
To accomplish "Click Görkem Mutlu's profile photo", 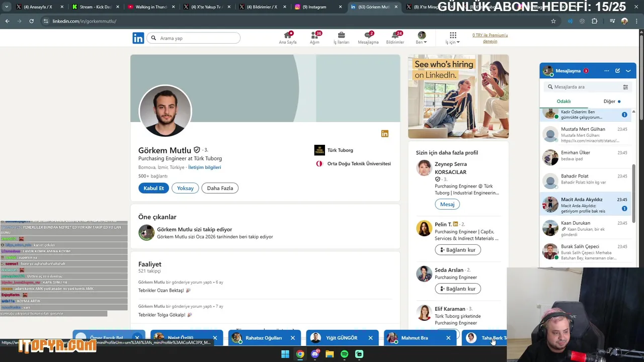I will point(165,111).
